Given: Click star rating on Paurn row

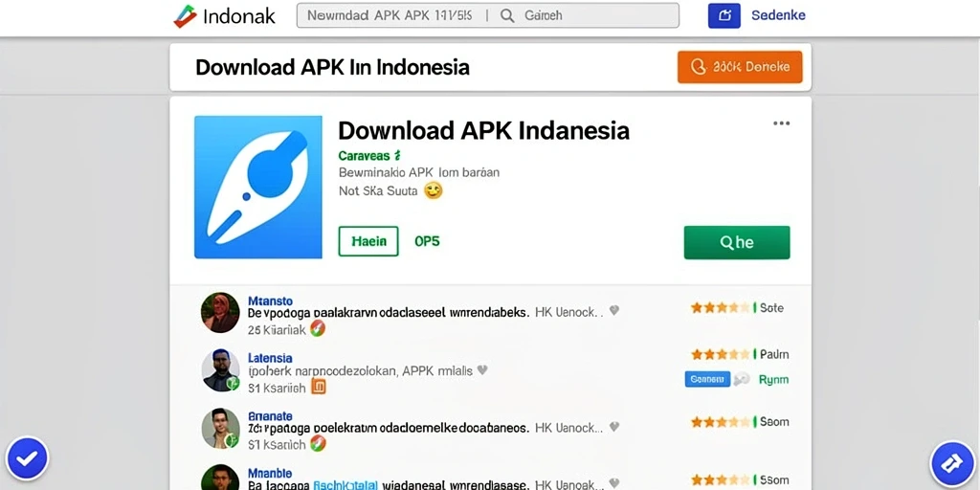Looking at the screenshot, I should pos(720,354).
